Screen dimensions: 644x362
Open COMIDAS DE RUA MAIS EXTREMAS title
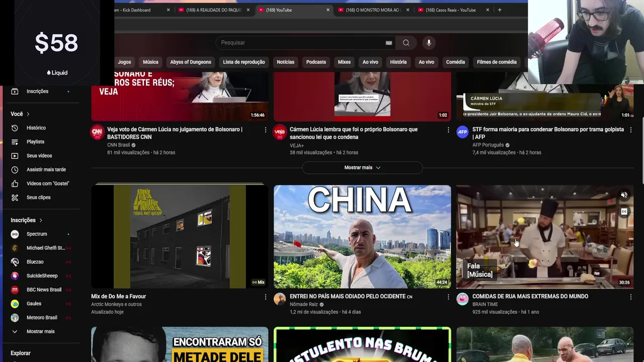(530, 297)
